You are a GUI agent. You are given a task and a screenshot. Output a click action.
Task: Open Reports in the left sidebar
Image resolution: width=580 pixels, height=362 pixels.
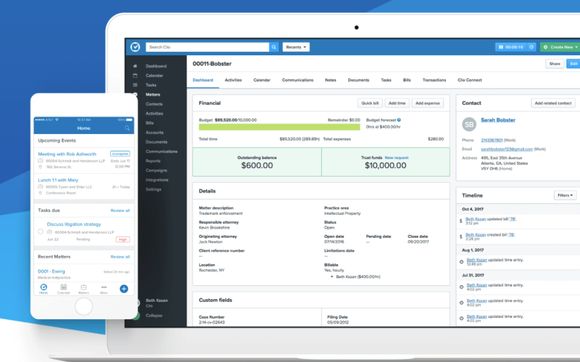153,161
